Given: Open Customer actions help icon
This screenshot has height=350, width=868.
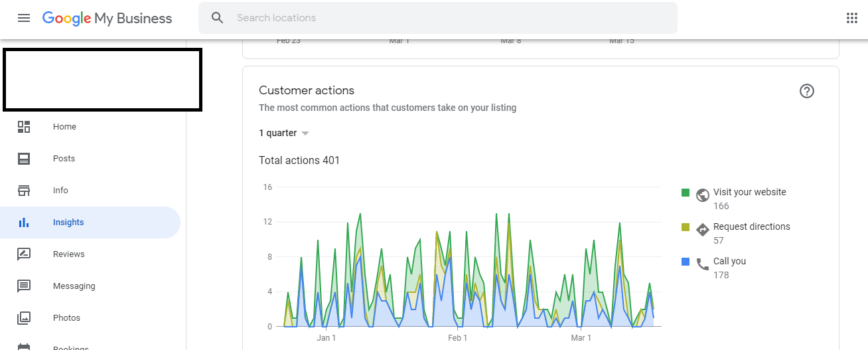Looking at the screenshot, I should pyautogui.click(x=807, y=92).
